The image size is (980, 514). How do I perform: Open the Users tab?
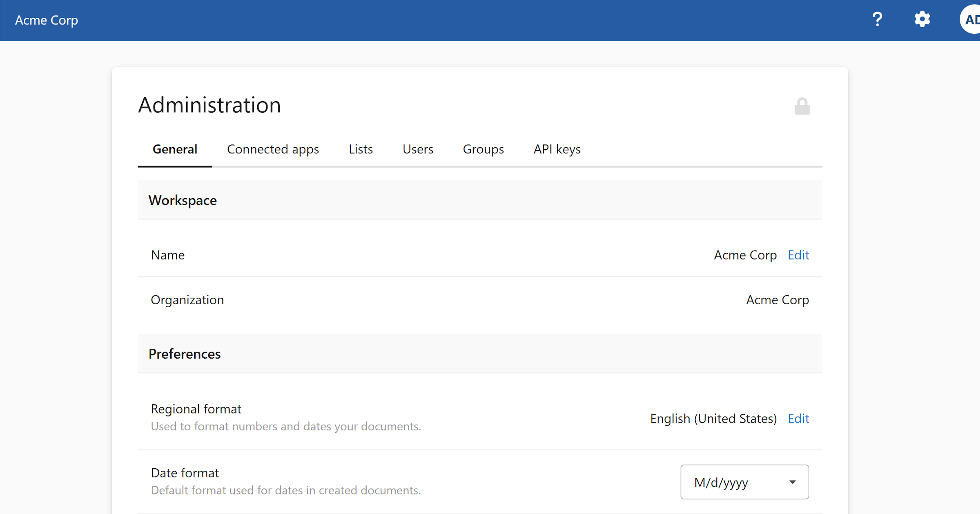point(418,149)
